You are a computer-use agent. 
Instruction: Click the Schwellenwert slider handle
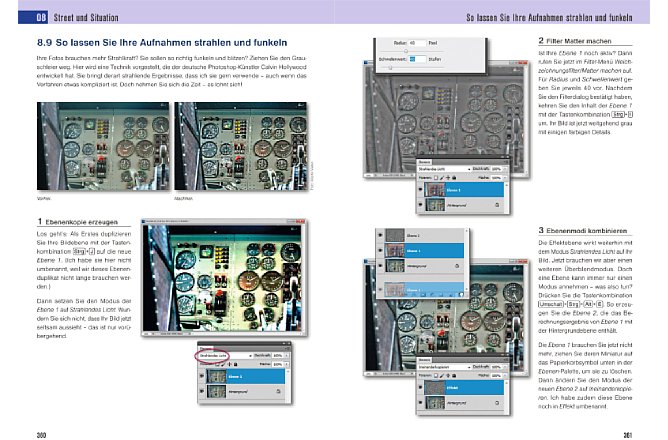pos(390,67)
